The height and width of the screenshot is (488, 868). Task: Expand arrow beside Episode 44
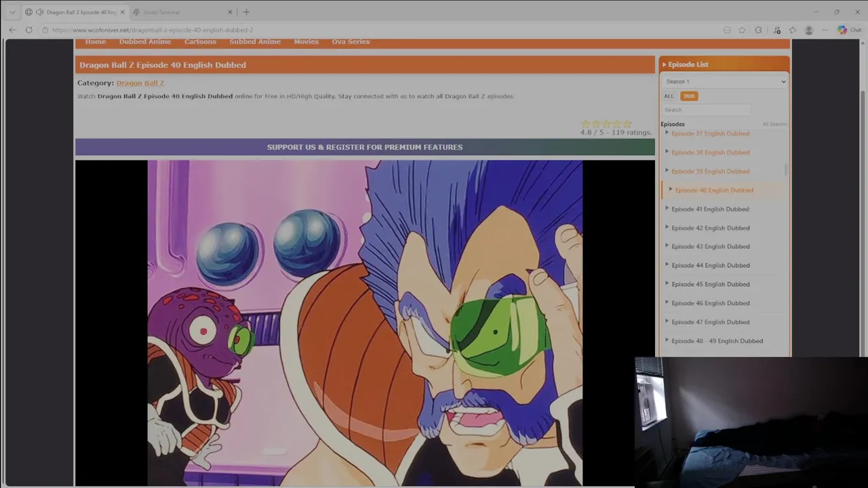point(667,264)
